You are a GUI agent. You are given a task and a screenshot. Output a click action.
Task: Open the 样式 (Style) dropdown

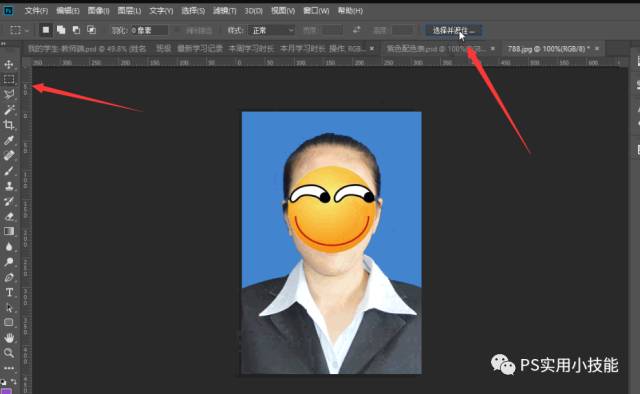271,30
